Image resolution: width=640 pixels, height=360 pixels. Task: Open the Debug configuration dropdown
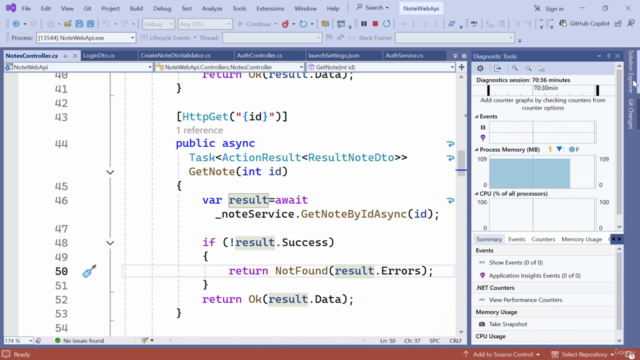(158, 24)
